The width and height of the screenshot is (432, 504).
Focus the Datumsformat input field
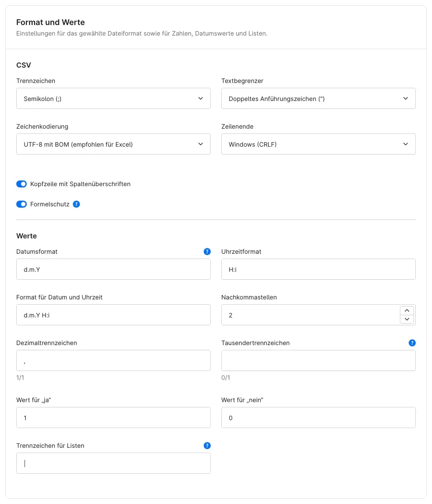113,269
